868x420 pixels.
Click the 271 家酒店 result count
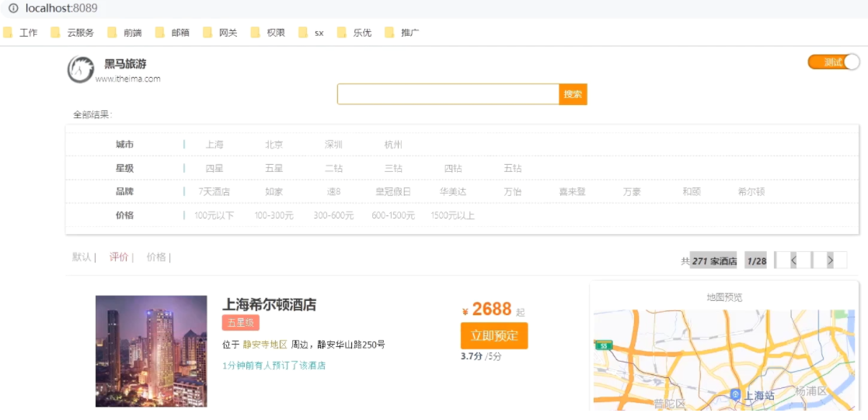714,261
